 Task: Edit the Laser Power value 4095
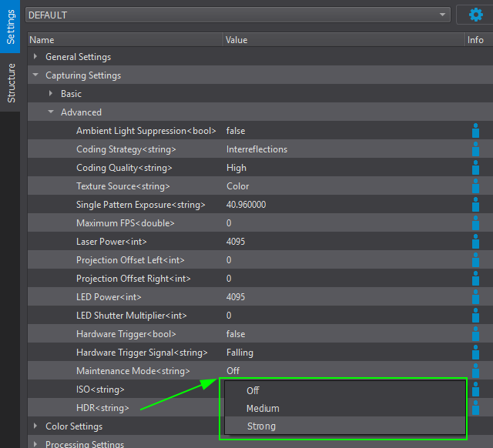(237, 242)
